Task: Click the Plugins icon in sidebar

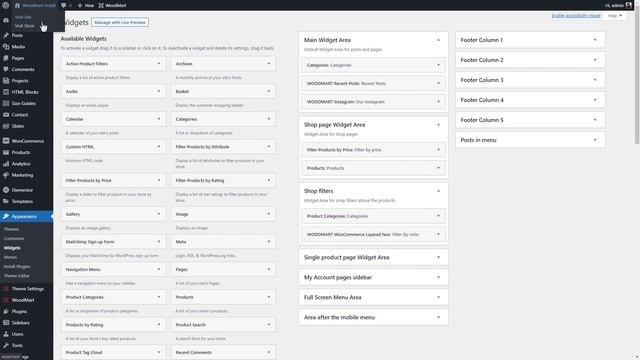Action: tap(6, 311)
